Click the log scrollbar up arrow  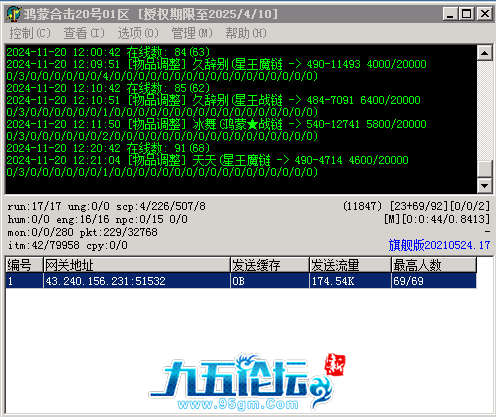click(485, 53)
